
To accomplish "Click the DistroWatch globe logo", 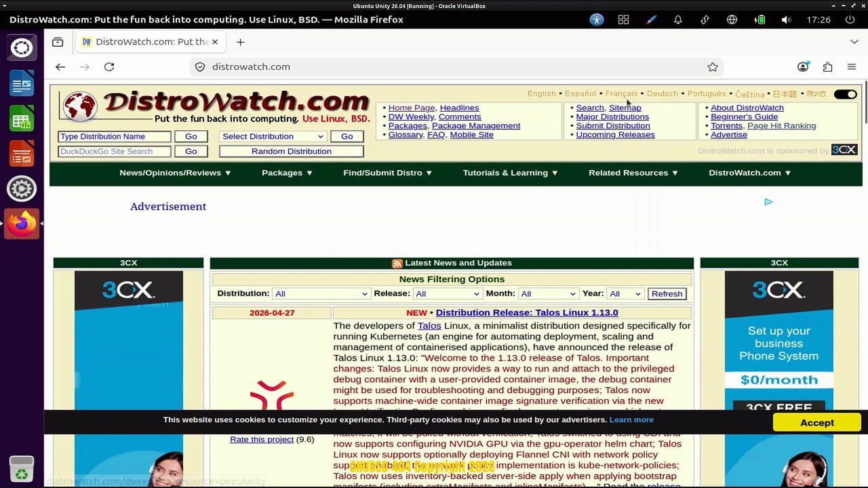I will pos(80,107).
